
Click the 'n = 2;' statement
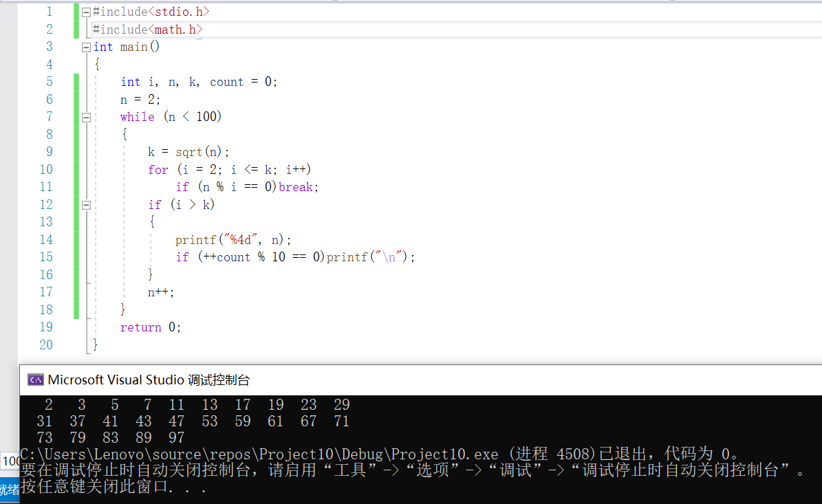coord(140,100)
